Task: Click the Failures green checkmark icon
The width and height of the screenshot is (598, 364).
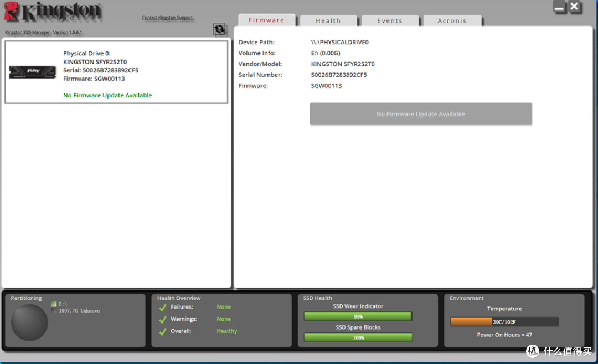Action: (163, 307)
